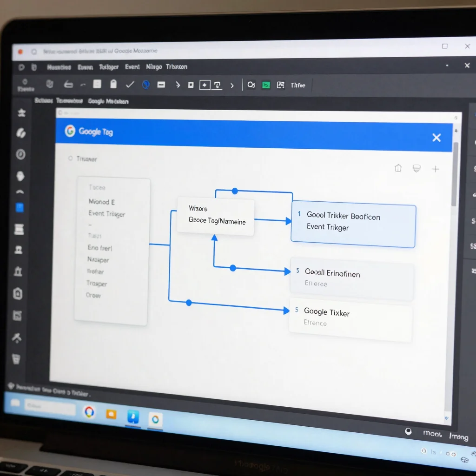Click the checkmark icon in the toolbar

pos(130,85)
